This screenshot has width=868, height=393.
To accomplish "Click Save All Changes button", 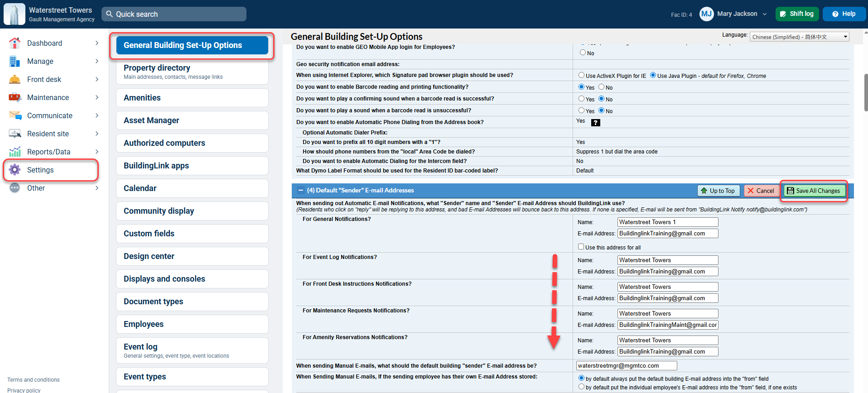I will [x=815, y=191].
